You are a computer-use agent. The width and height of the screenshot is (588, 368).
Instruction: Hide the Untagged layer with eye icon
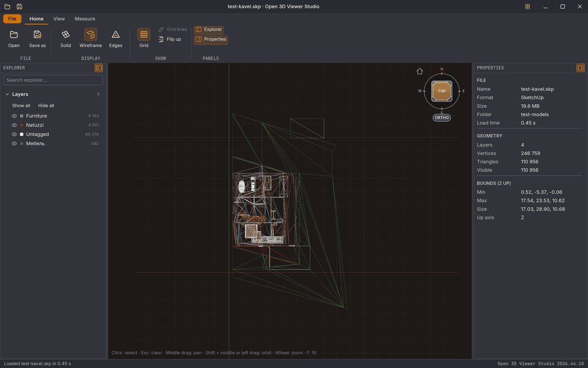tap(14, 134)
